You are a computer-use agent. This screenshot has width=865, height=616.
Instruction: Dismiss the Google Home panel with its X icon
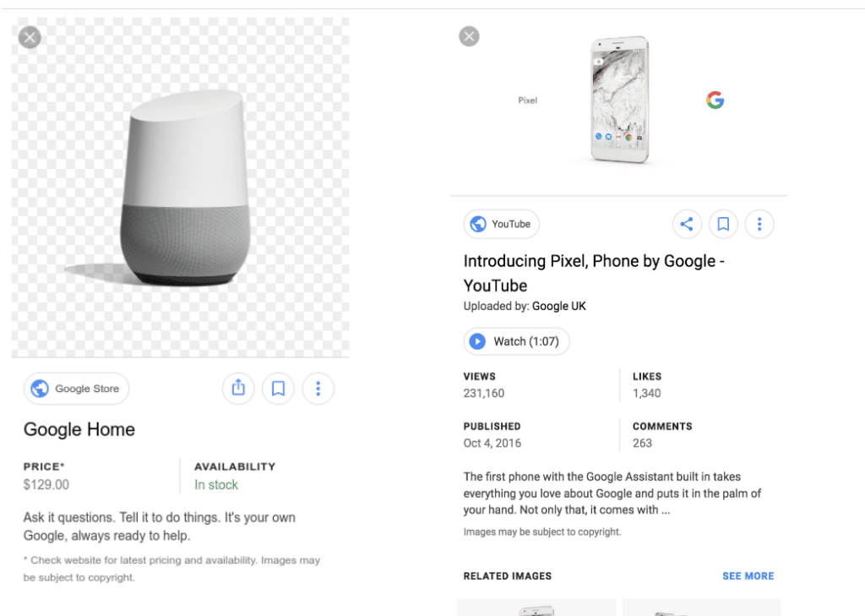click(x=29, y=37)
